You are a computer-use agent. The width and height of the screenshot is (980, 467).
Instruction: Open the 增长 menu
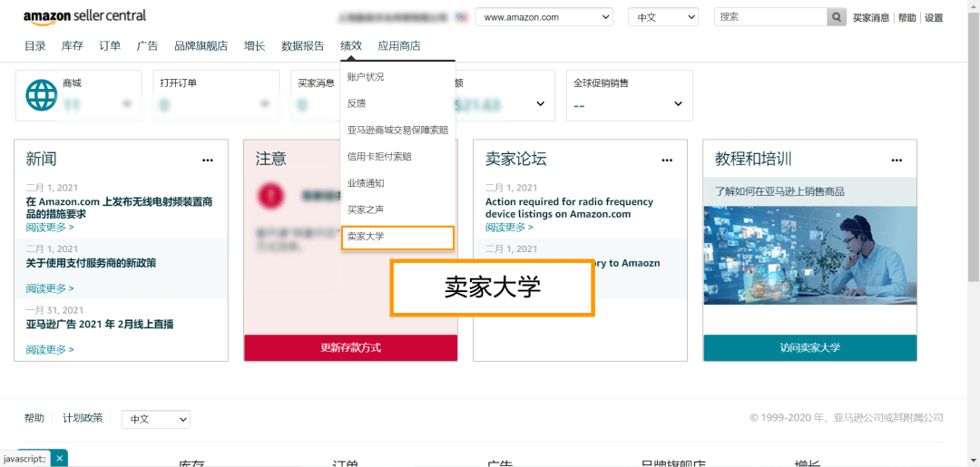[x=254, y=45]
